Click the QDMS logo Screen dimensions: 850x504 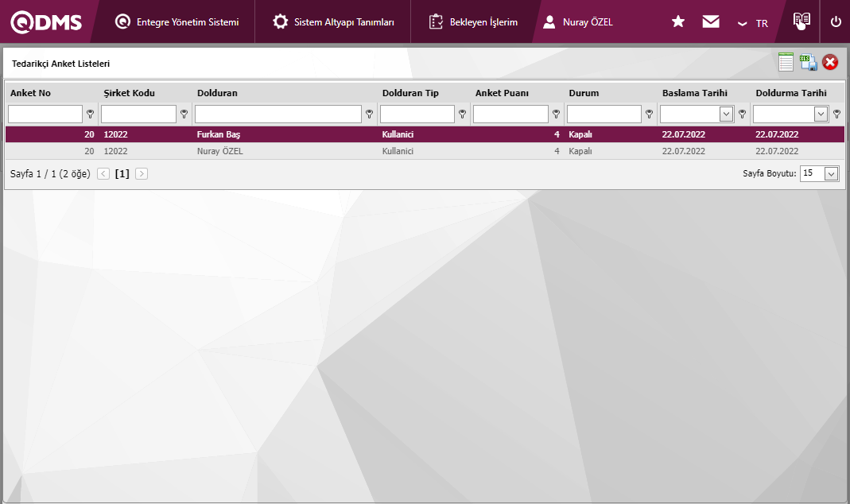(46, 22)
